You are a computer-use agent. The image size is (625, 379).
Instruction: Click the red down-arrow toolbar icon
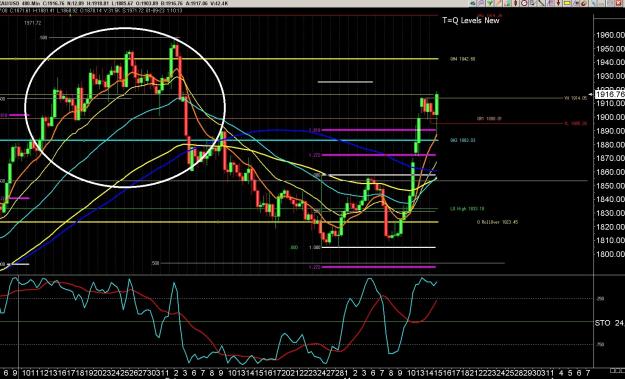click(x=558, y=3)
